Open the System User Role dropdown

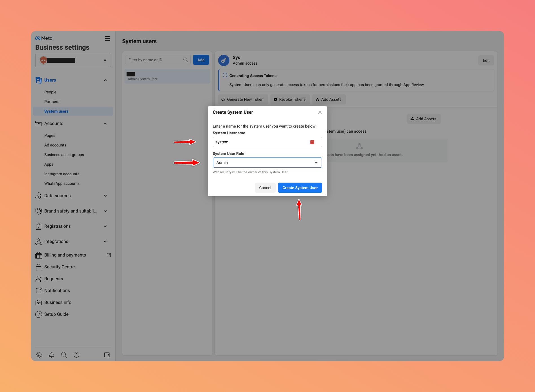coord(267,163)
